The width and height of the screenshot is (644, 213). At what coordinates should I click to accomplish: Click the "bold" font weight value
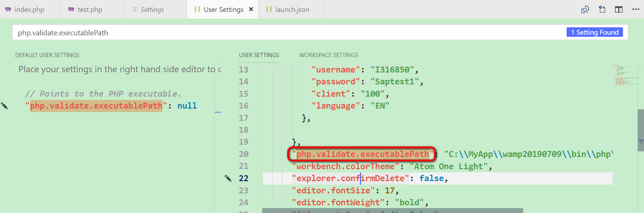tap(409, 202)
